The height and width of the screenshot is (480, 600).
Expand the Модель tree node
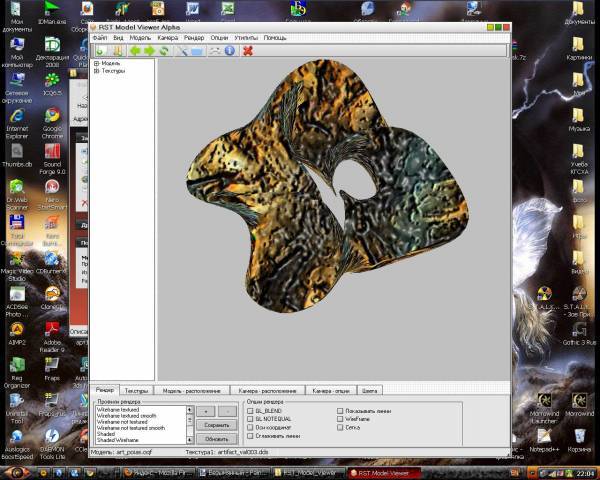[x=97, y=63]
